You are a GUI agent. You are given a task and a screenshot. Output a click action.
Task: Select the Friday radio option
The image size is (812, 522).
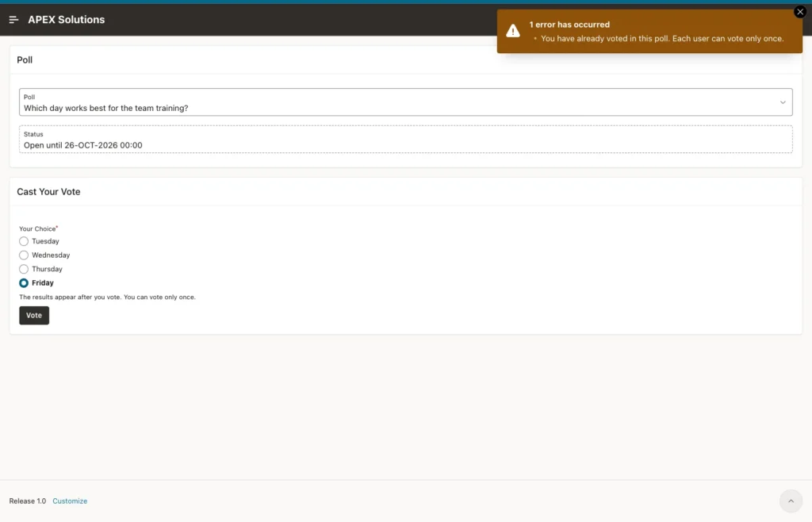(x=24, y=283)
